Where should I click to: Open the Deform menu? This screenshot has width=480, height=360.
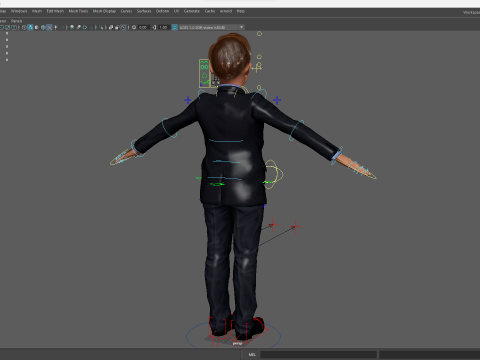pyautogui.click(x=162, y=11)
